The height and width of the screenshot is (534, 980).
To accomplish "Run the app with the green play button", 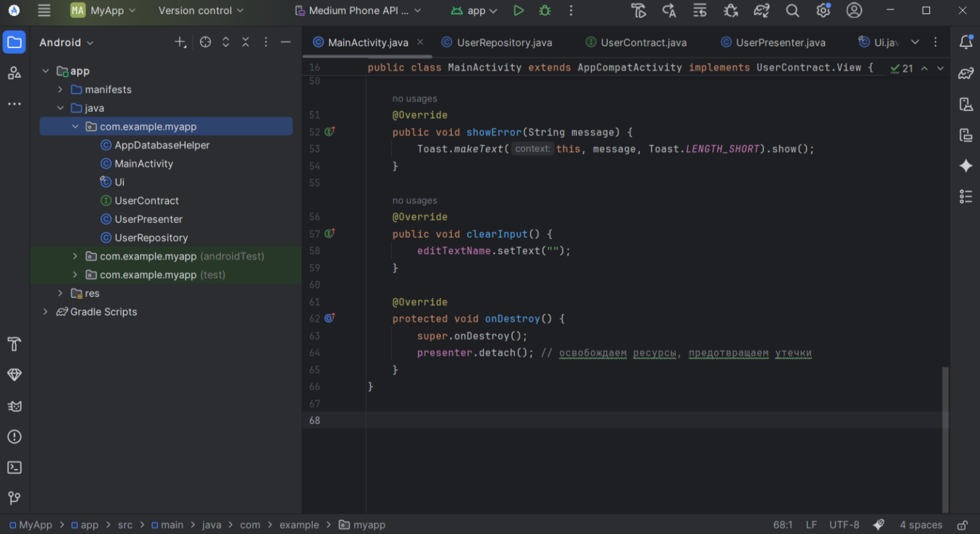I will (519, 10).
